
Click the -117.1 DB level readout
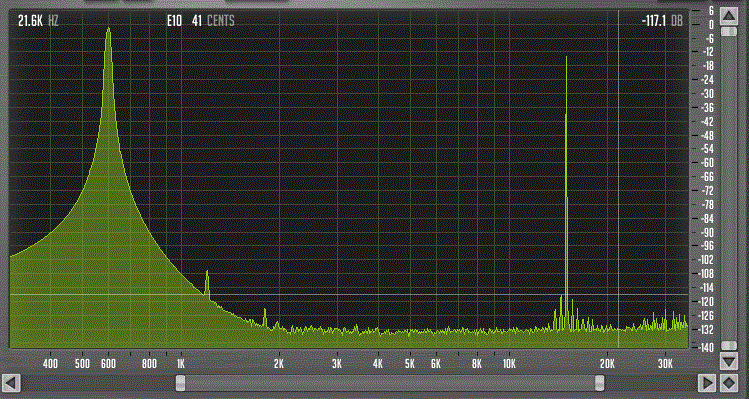(x=662, y=21)
